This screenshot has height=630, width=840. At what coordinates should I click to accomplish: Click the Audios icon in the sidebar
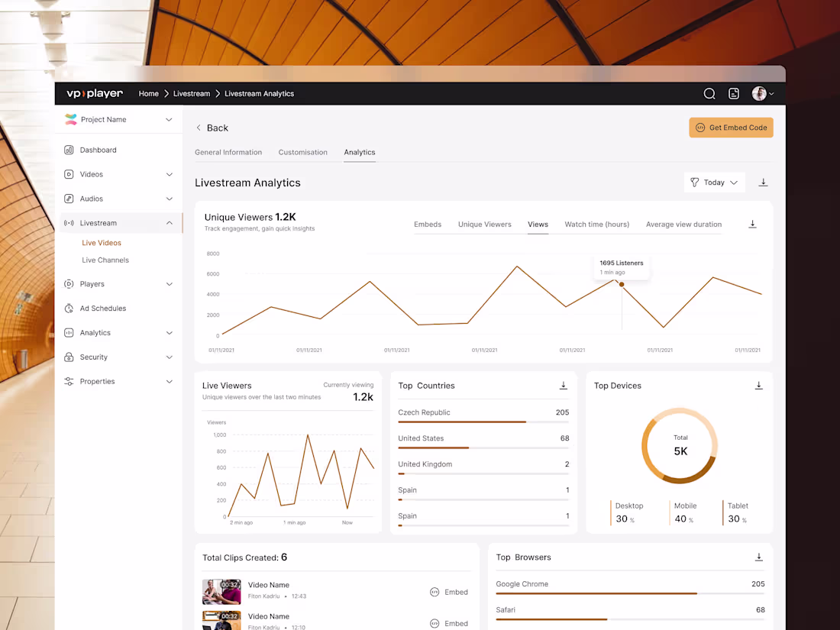(69, 199)
